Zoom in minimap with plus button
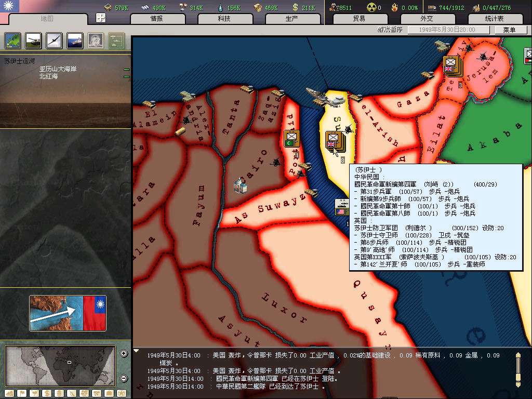Viewport: 532px width, 399px height. pos(124,353)
